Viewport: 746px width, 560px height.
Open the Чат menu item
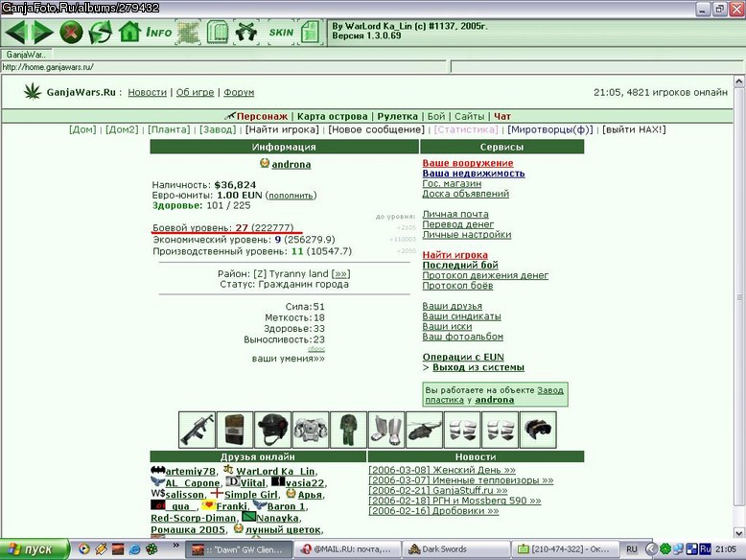pos(501,116)
